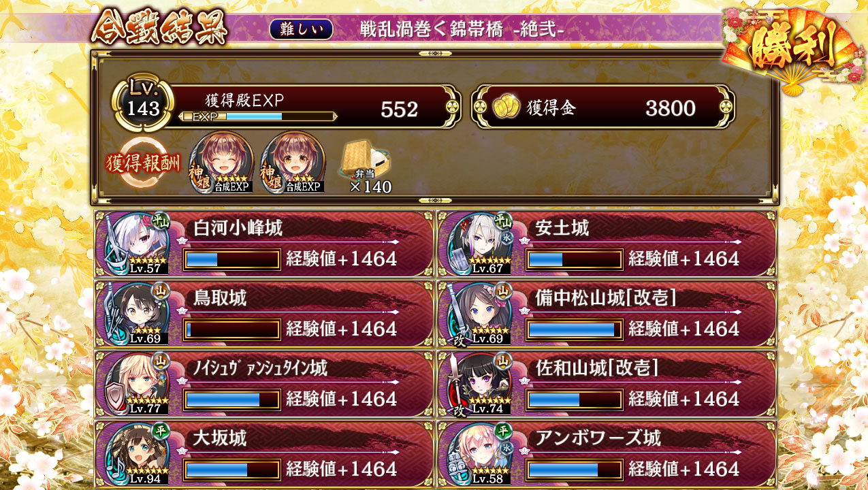Screen dimensions: 868x490
Task: Click the 安土城 character portrait
Action: (479, 244)
